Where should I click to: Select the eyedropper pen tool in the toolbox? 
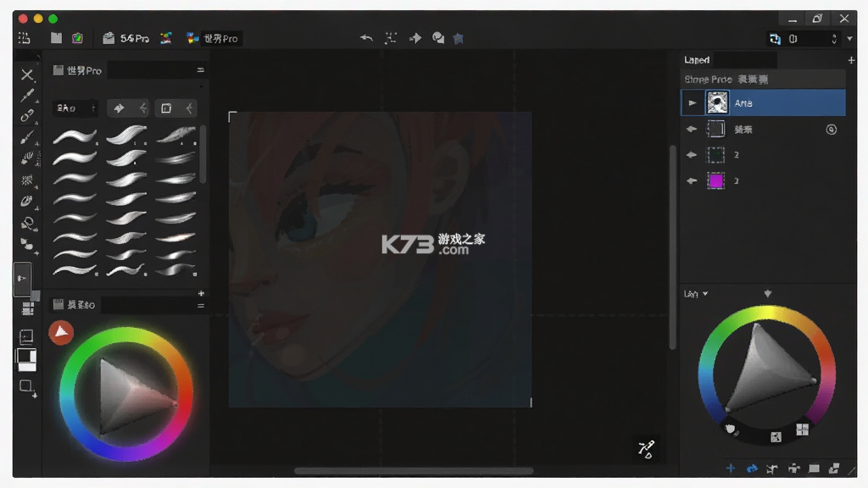point(26,95)
